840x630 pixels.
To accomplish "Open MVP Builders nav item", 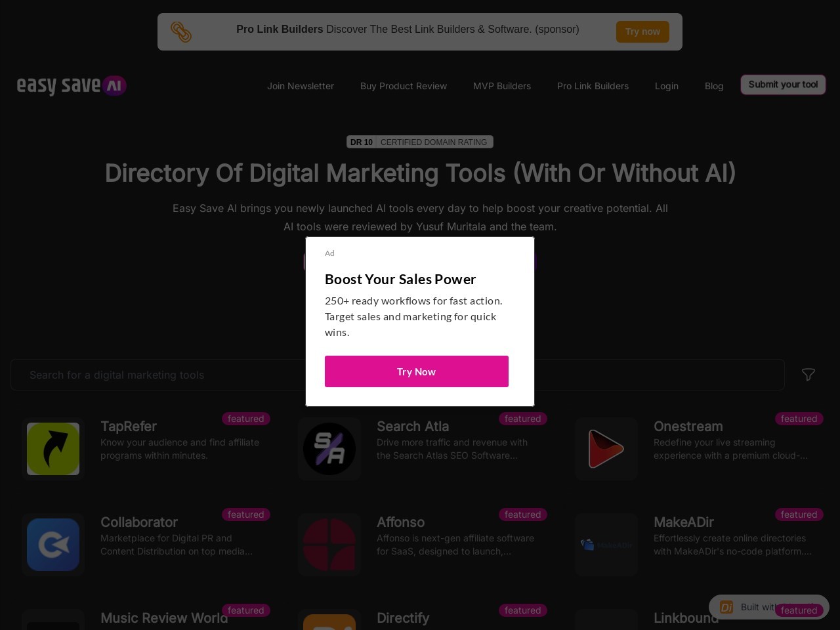I will tap(502, 86).
